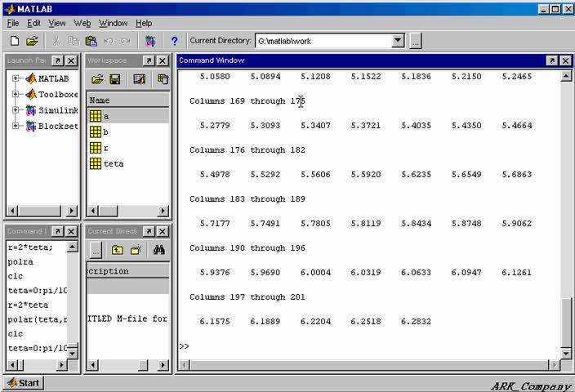Open the Web menu

(x=82, y=24)
